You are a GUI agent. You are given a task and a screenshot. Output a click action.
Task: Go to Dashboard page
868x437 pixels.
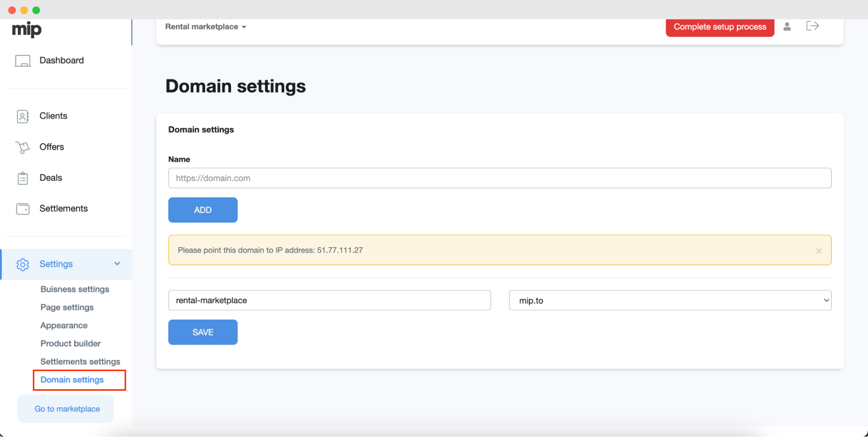[62, 60]
